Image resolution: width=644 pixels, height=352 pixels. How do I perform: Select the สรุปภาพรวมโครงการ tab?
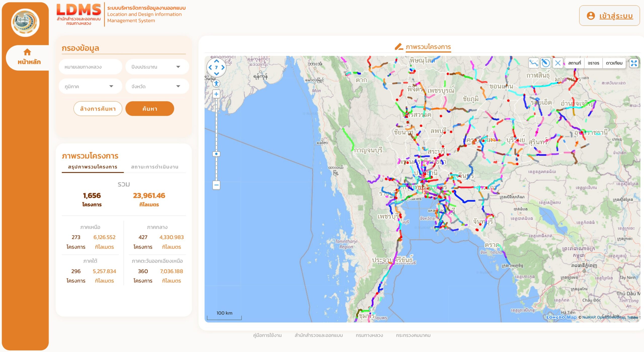[x=93, y=167]
